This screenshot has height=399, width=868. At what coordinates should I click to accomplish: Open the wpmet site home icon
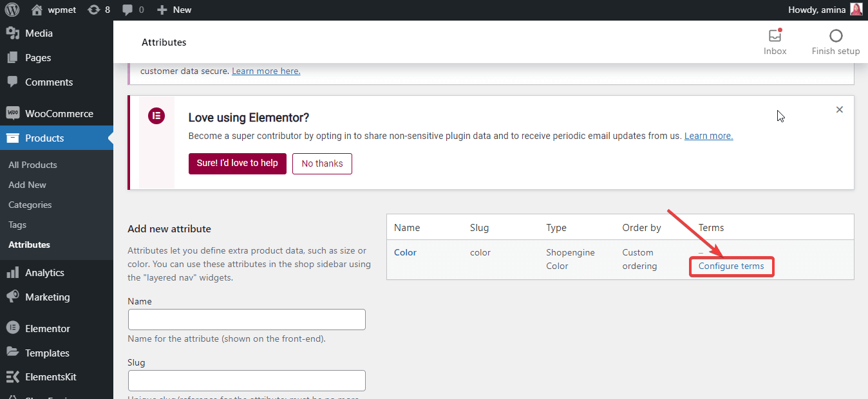click(37, 10)
